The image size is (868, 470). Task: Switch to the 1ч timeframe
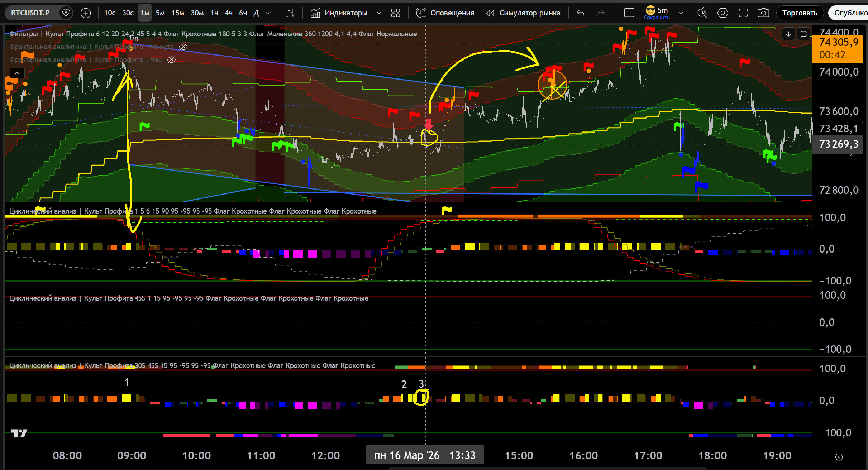coord(214,13)
